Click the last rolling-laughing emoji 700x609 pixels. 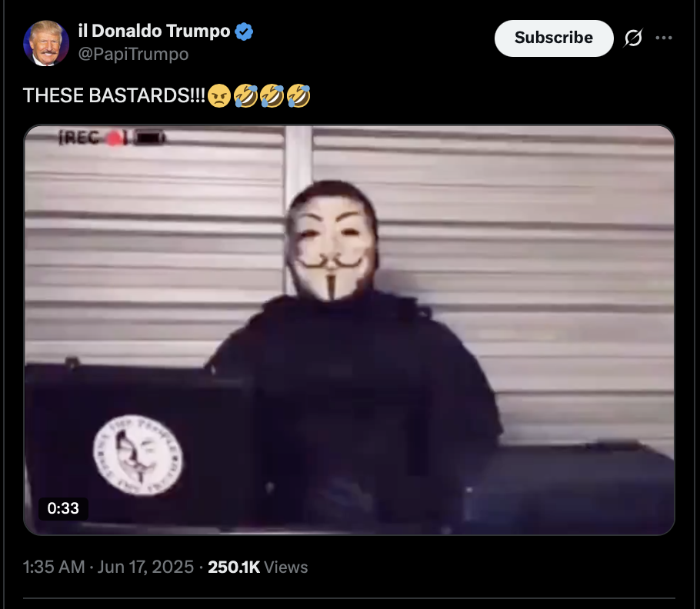point(298,95)
